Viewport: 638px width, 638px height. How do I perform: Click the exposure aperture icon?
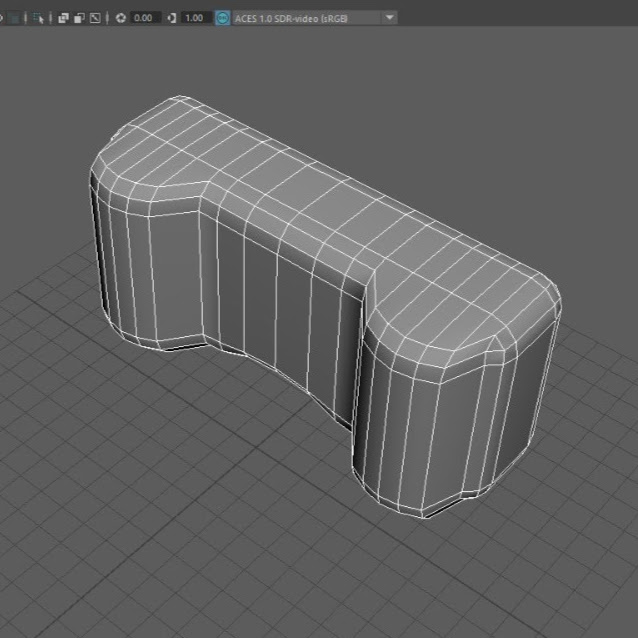[120, 18]
